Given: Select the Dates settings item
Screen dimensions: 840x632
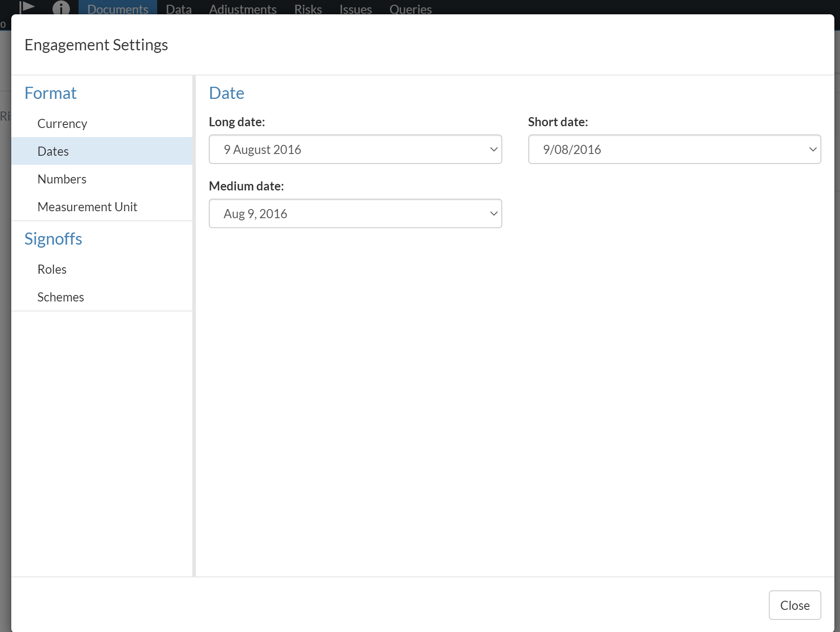Looking at the screenshot, I should click(53, 151).
